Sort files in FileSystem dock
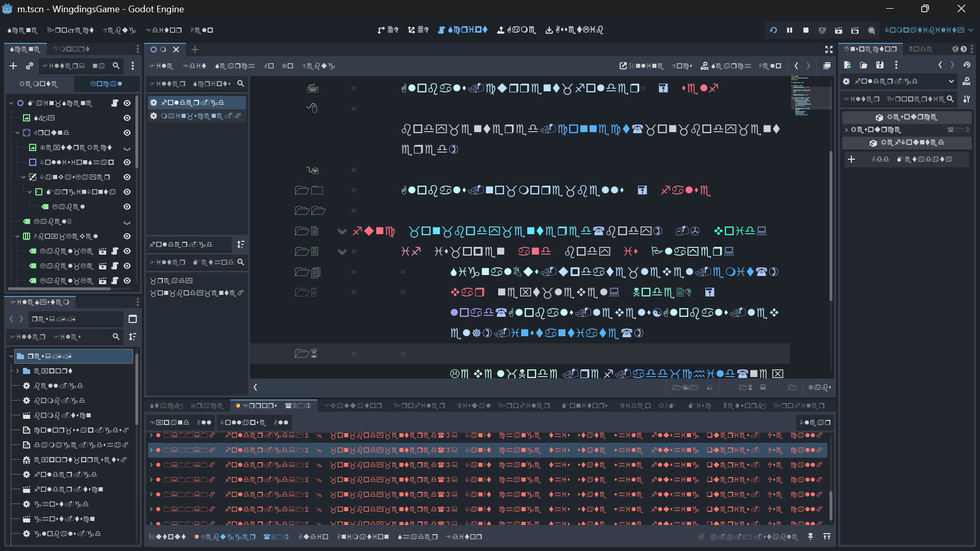Viewport: 980px width, 551px height. tap(133, 337)
